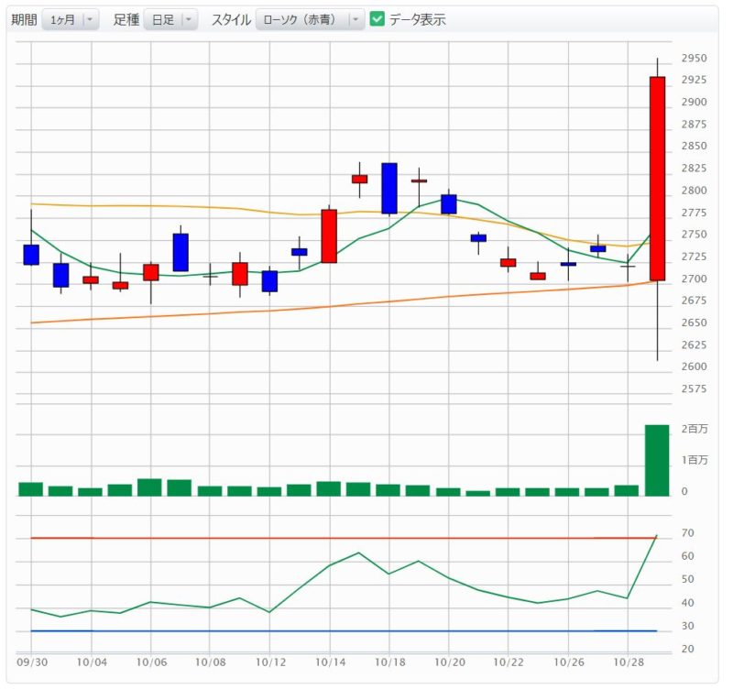Image resolution: width=733 pixels, height=700 pixels.
Task: Click the red candlestick at 10/14
Action: point(329,236)
